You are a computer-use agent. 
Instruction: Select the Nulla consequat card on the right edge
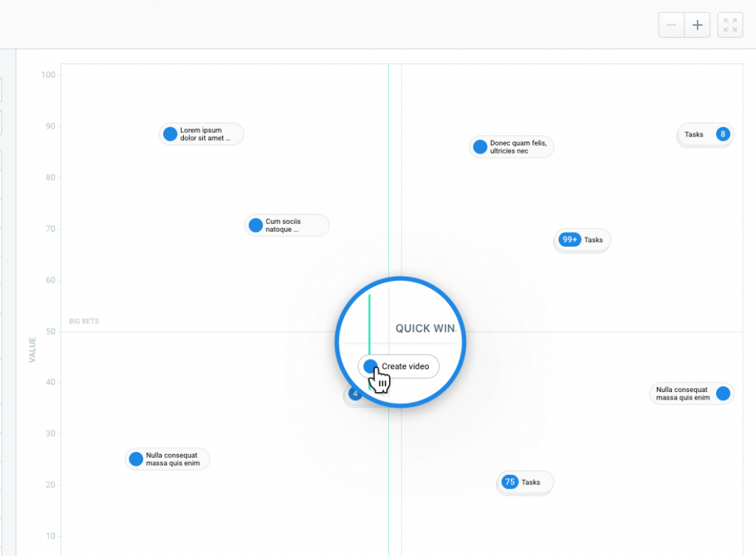click(692, 394)
